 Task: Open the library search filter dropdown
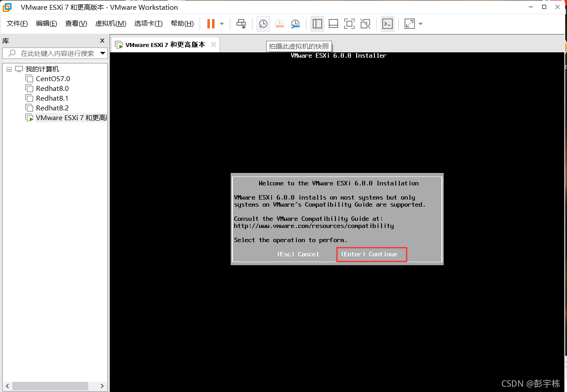103,53
